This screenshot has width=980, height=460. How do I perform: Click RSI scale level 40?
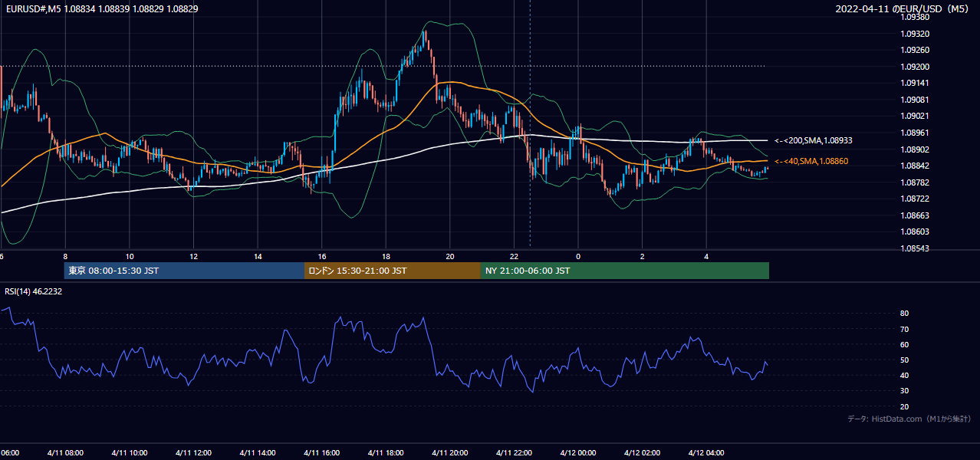(x=905, y=375)
